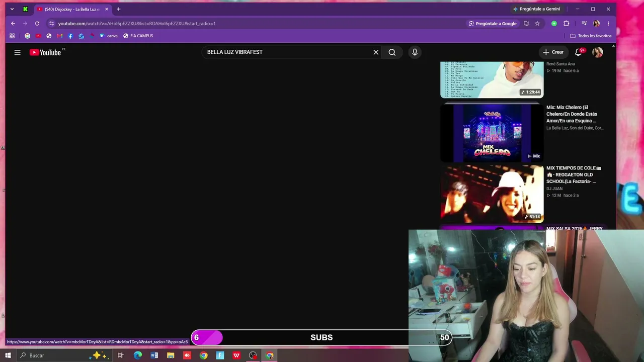Start voice search with the microphone icon
The height and width of the screenshot is (362, 644).
tap(415, 52)
